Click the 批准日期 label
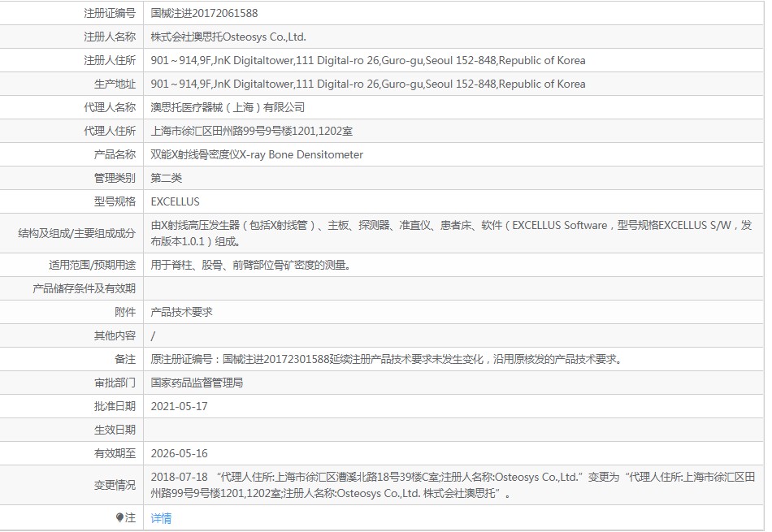This screenshot has height=532, width=772. pos(115,406)
